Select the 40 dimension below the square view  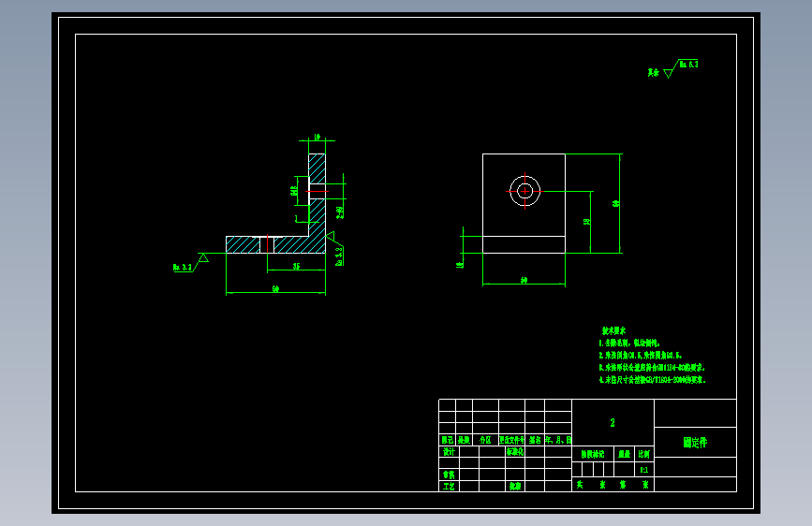(524, 280)
